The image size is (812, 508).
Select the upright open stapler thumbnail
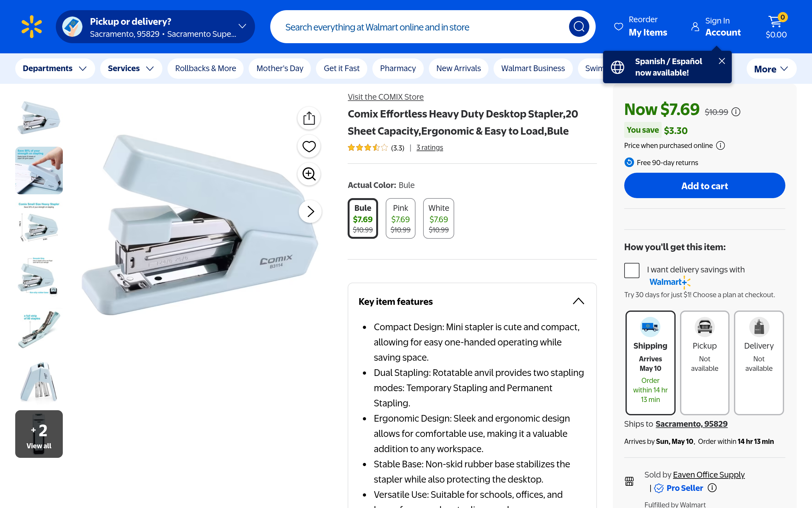(39, 381)
